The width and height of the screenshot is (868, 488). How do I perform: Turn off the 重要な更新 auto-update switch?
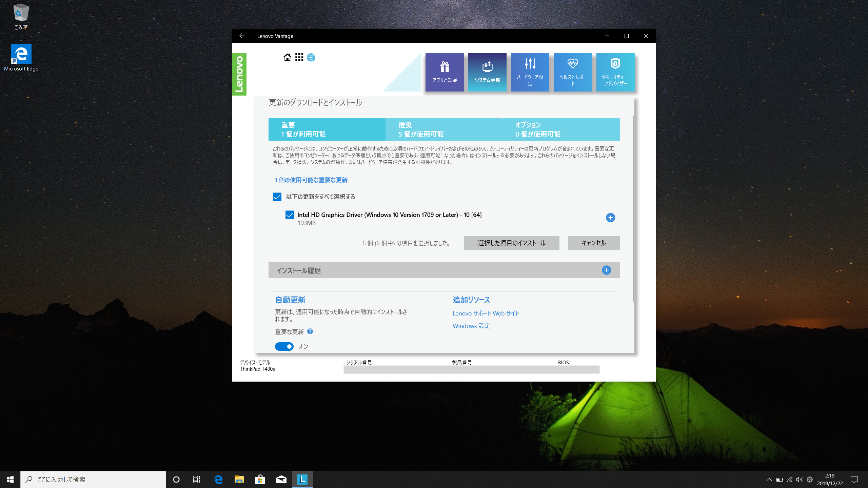tap(284, 346)
